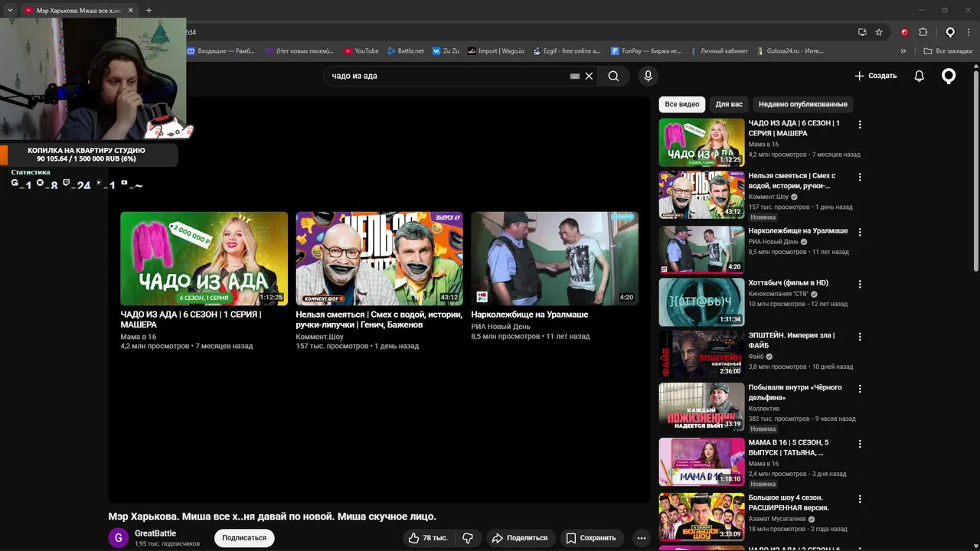Open YouTube notifications bell
The image size is (980, 551).
(x=919, y=76)
